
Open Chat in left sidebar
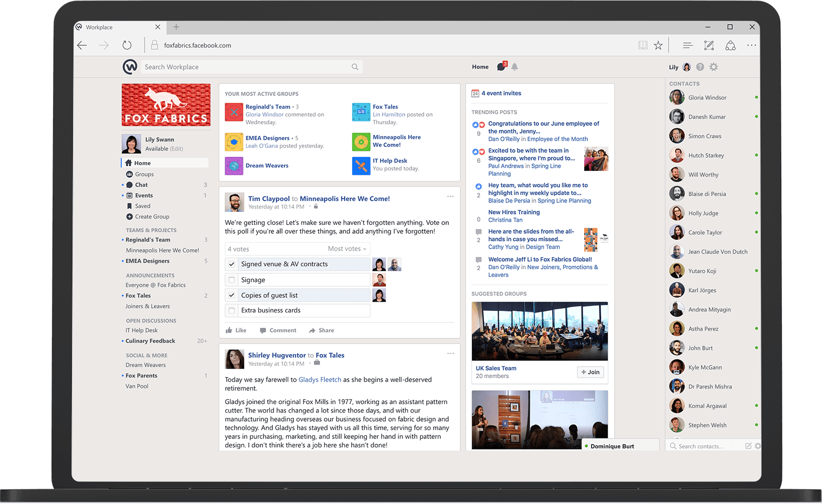coord(141,185)
